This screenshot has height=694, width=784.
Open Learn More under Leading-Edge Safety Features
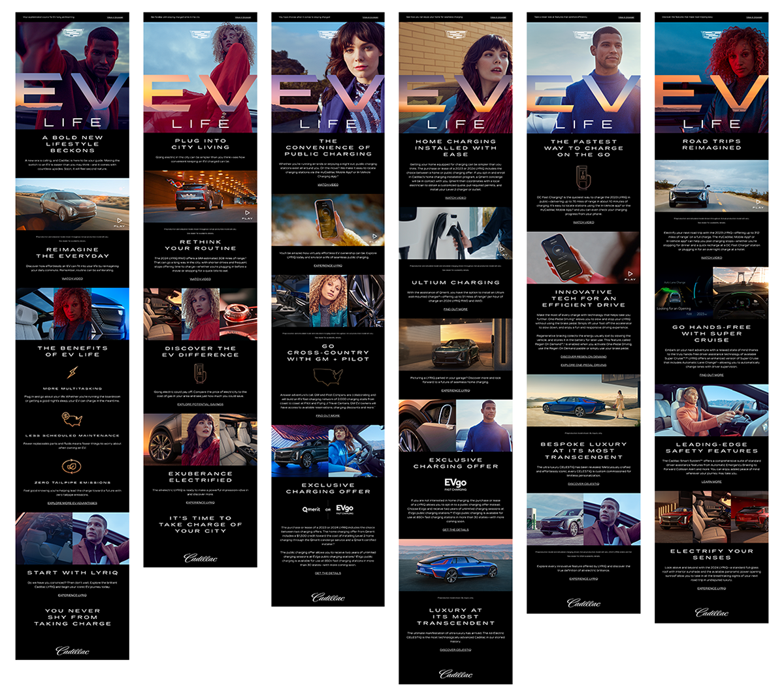tap(711, 482)
